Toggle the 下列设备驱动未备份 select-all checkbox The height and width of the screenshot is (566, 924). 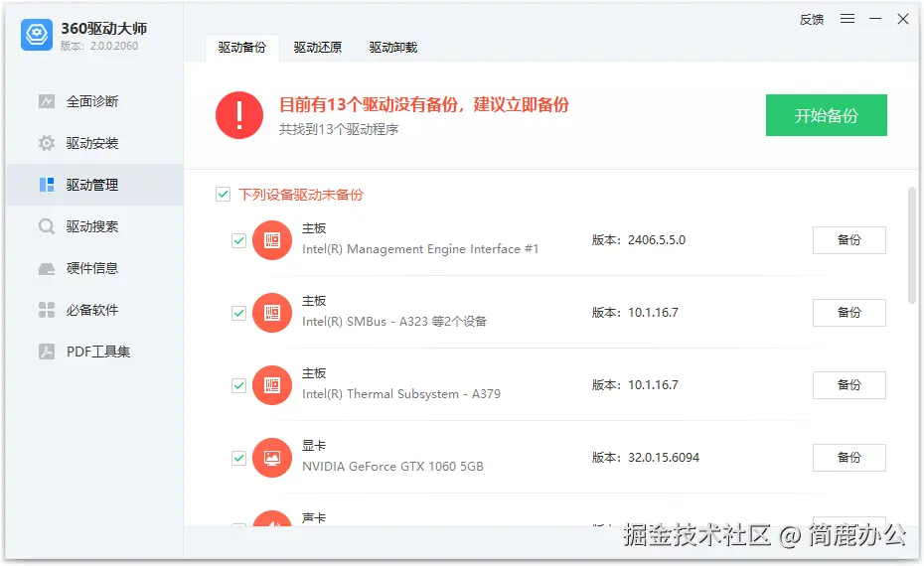pyautogui.click(x=223, y=195)
